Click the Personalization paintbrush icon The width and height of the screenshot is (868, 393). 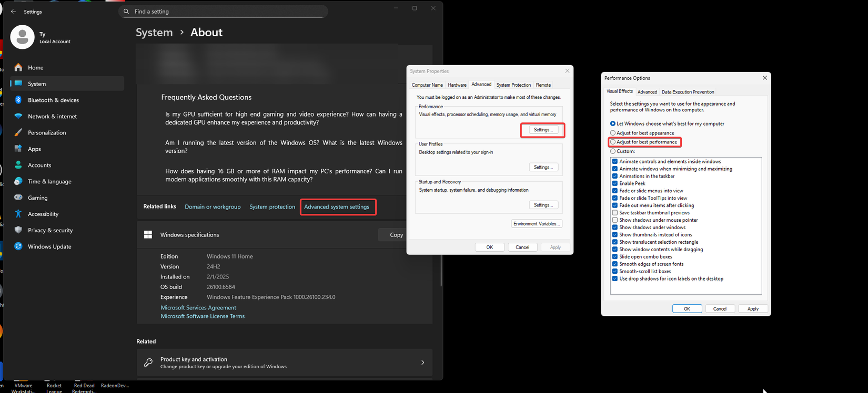[18, 132]
